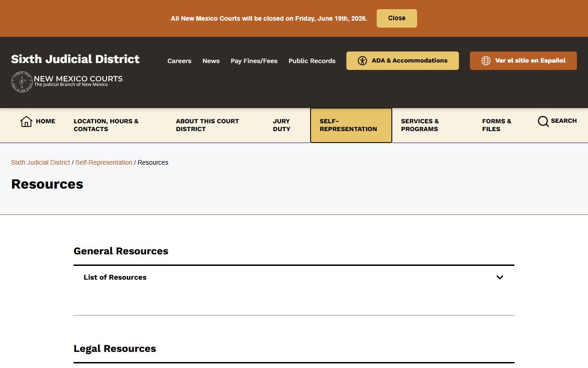
Task: Open Forms & Files menu
Action: pos(497,125)
